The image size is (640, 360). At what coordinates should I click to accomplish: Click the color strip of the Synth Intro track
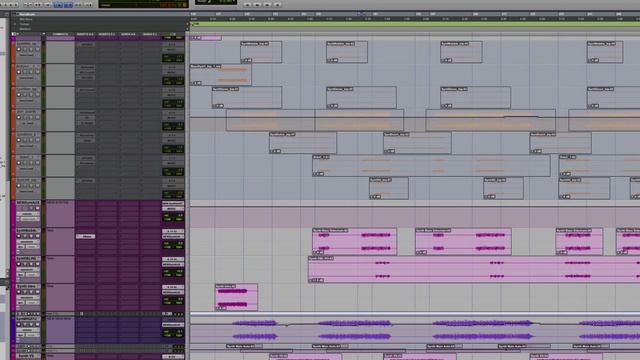[x=13, y=297]
